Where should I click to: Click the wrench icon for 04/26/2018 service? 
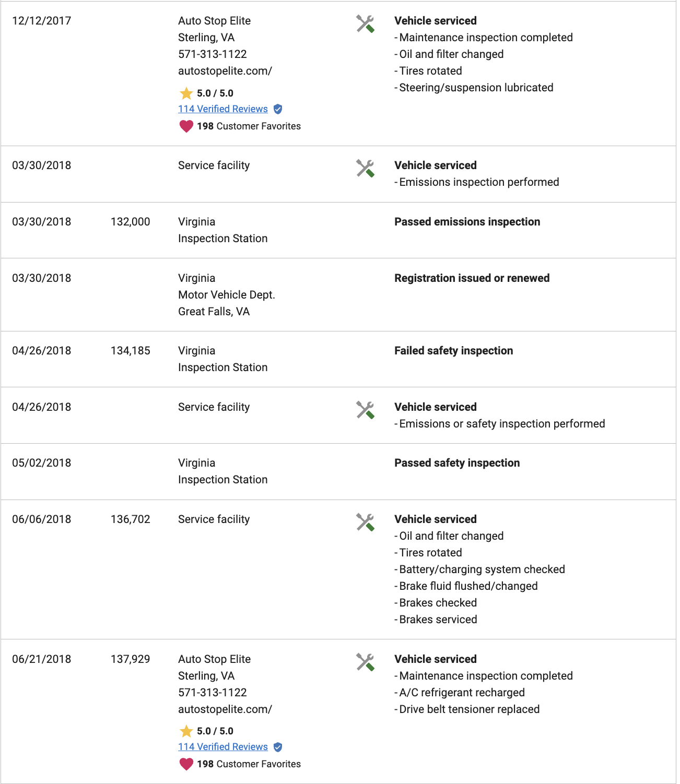click(x=365, y=410)
